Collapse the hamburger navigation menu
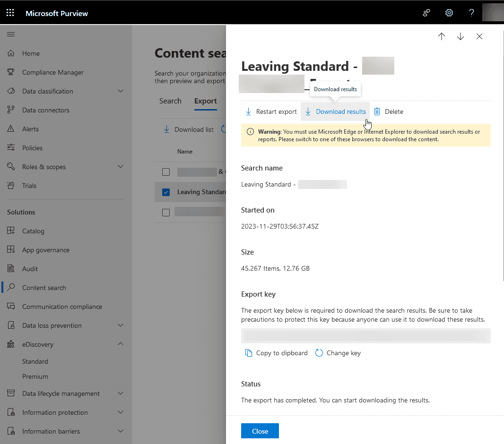 11,34
